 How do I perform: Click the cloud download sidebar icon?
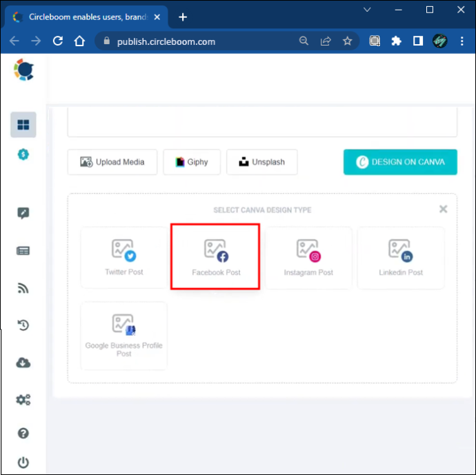pos(23,363)
